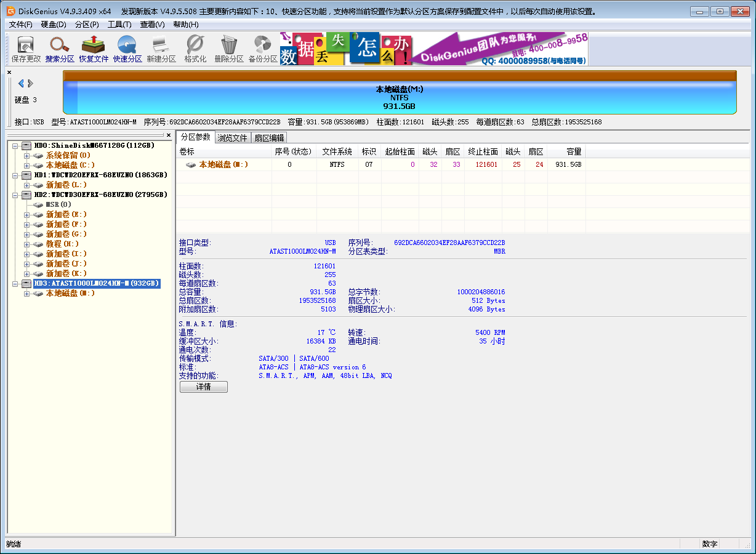Click the HD2 WDC 2795GB disk icon
The width and height of the screenshot is (756, 554).
pos(25,195)
